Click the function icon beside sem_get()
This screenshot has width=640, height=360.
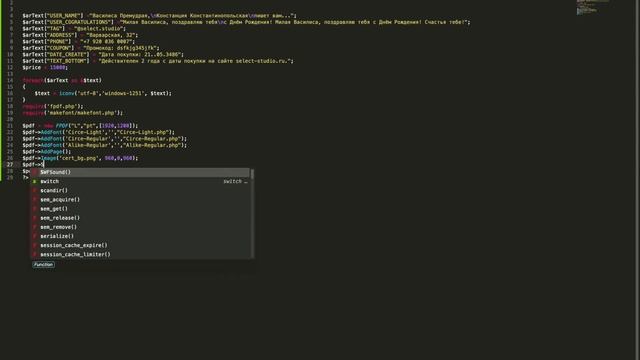pyautogui.click(x=35, y=209)
